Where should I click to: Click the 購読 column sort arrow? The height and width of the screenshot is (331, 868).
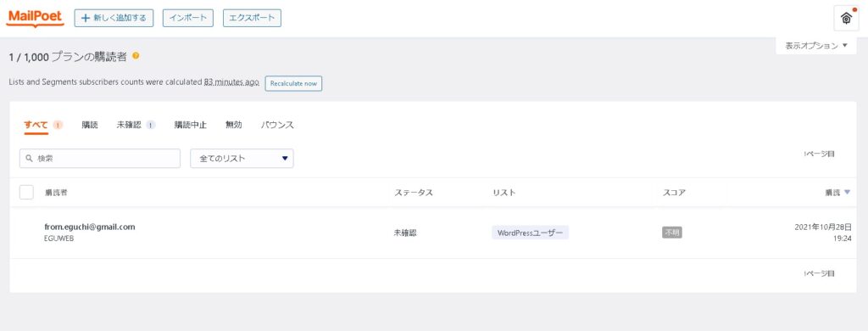pos(848,193)
